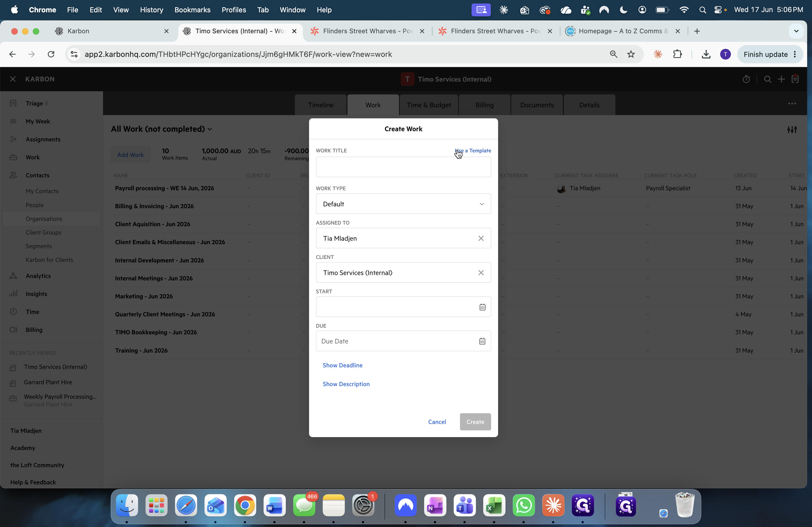Screen dimensions: 812x527
Task: Close the Karbon sidebar with X icon
Action: 13,79
